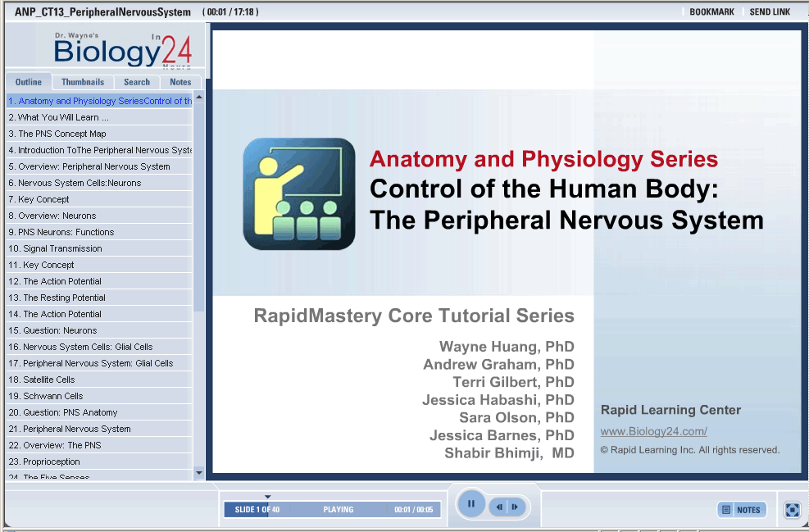
Task: Select the Outline tab
Action: [29, 82]
